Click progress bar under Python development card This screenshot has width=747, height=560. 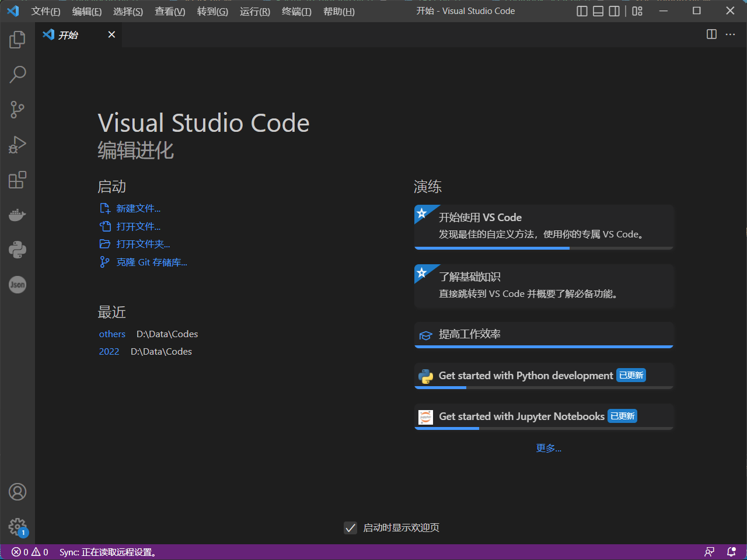point(544,387)
